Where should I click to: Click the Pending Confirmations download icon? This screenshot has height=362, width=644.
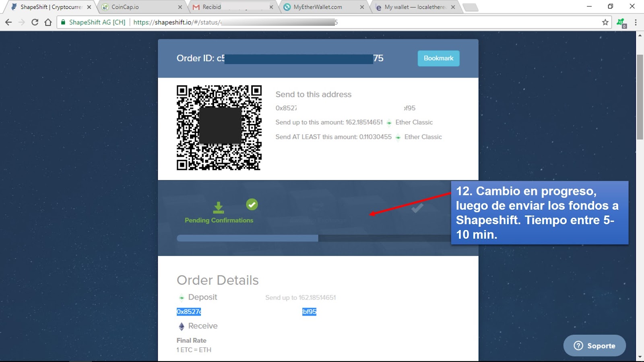219,207
